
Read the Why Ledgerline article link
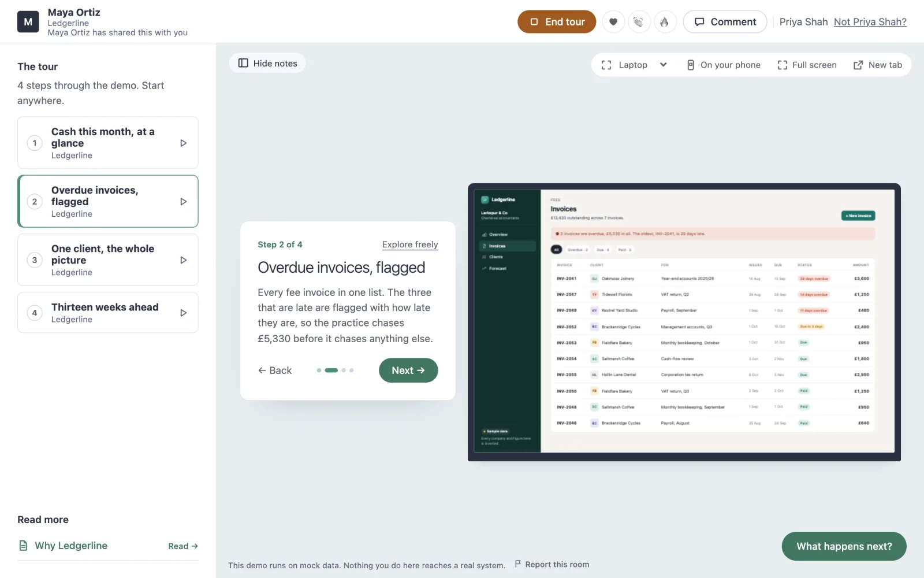[183, 546]
